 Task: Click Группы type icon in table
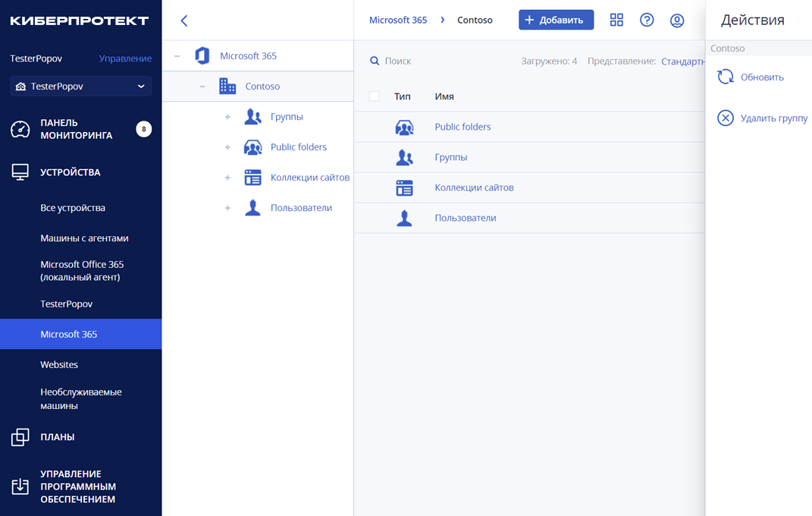point(404,157)
